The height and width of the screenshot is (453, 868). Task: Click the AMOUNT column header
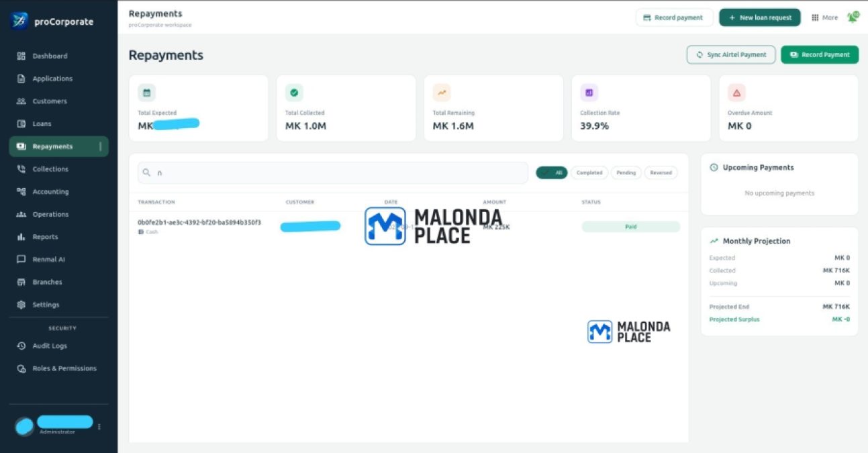[x=495, y=202]
